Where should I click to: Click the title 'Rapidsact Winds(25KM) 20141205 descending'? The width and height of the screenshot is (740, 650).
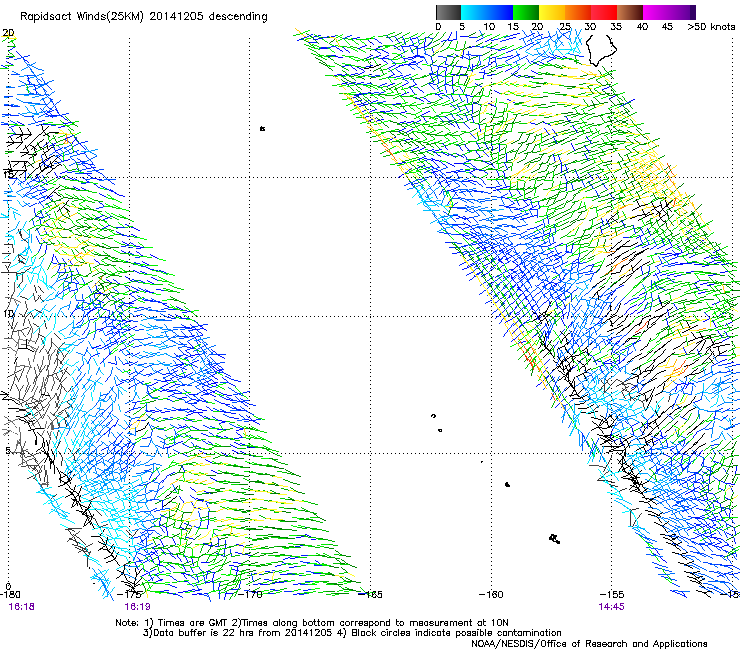[x=144, y=17]
